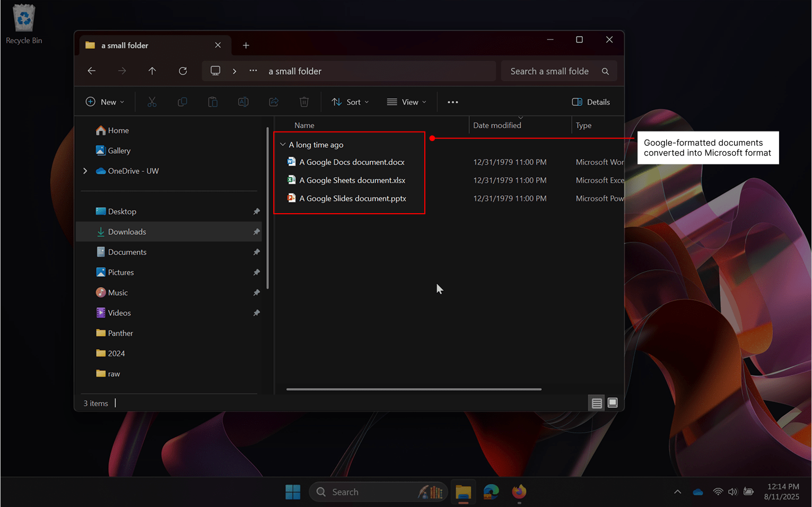This screenshot has width=812, height=507.
Task: Select the 'a small folder' tab
Action: [x=125, y=45]
